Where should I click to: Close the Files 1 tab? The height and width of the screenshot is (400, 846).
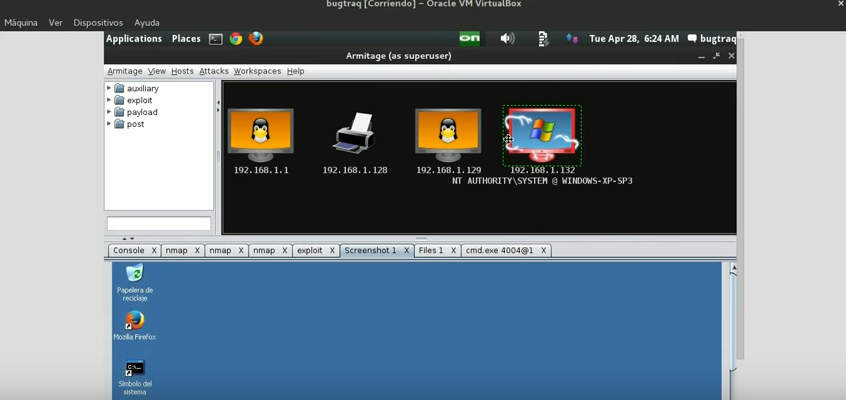coord(453,251)
